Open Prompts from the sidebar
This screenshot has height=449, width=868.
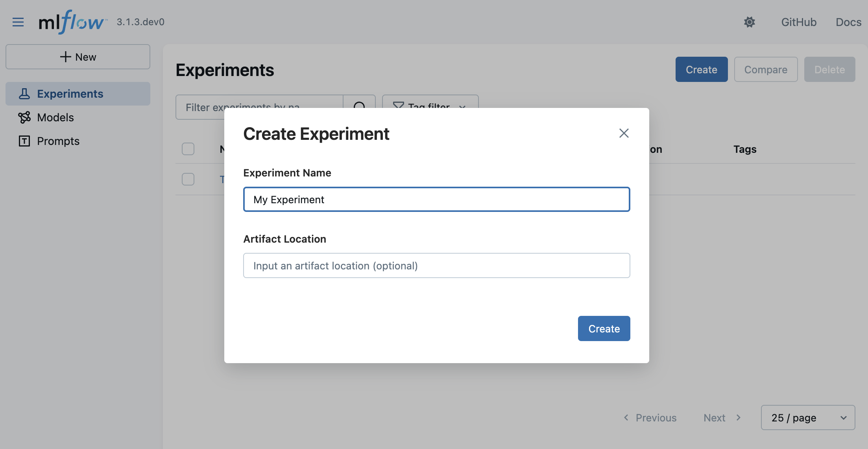tap(58, 141)
